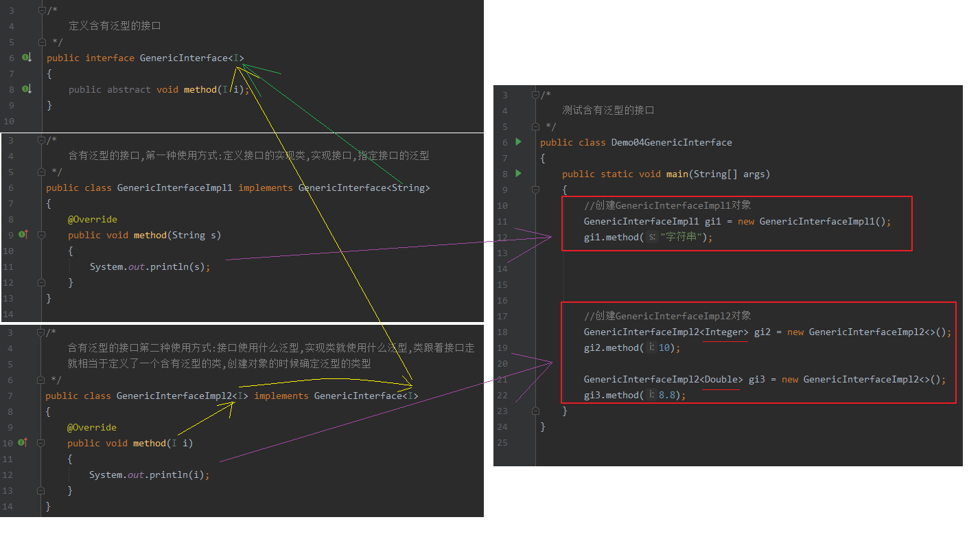Click parameter hint s: in gi1.method call

coord(652,237)
